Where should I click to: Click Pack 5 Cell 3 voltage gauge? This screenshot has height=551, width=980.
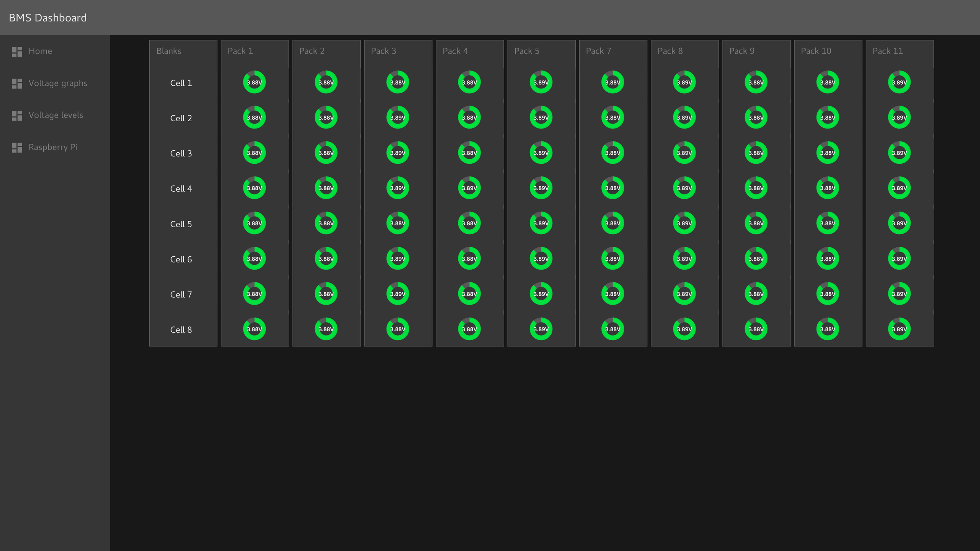(x=541, y=153)
